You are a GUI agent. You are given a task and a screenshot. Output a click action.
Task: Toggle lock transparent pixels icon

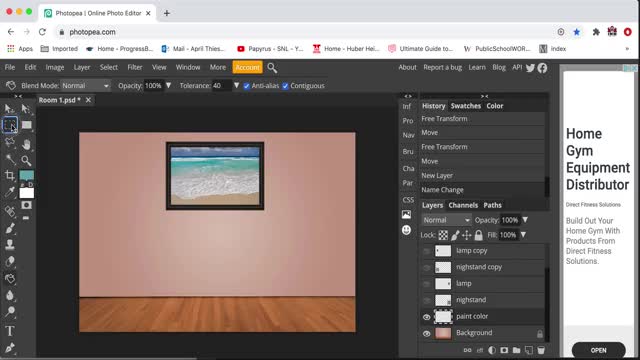click(x=443, y=235)
